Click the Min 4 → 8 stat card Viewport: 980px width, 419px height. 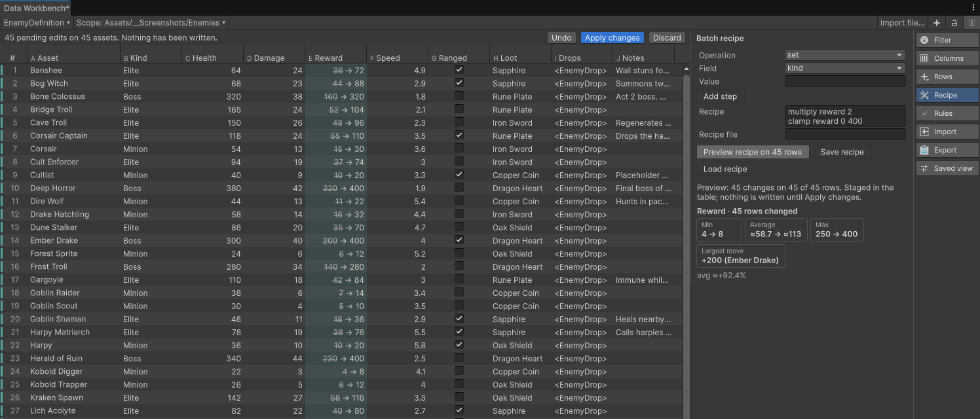(719, 230)
